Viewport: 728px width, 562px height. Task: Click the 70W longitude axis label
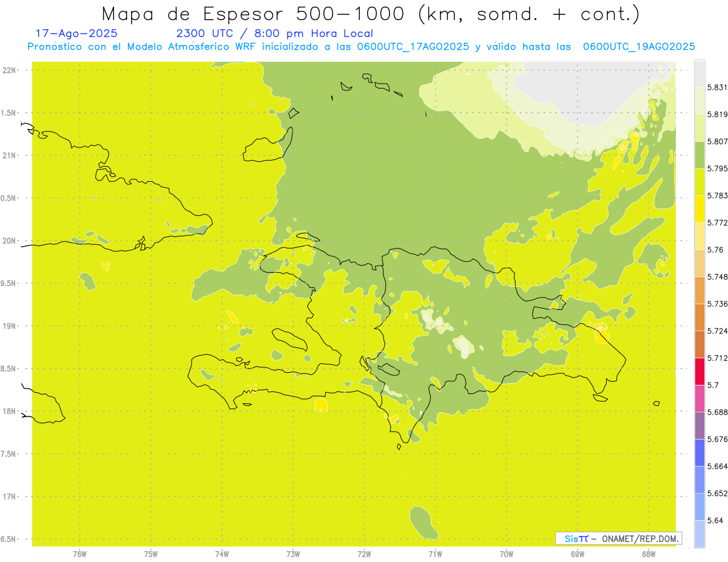click(507, 554)
